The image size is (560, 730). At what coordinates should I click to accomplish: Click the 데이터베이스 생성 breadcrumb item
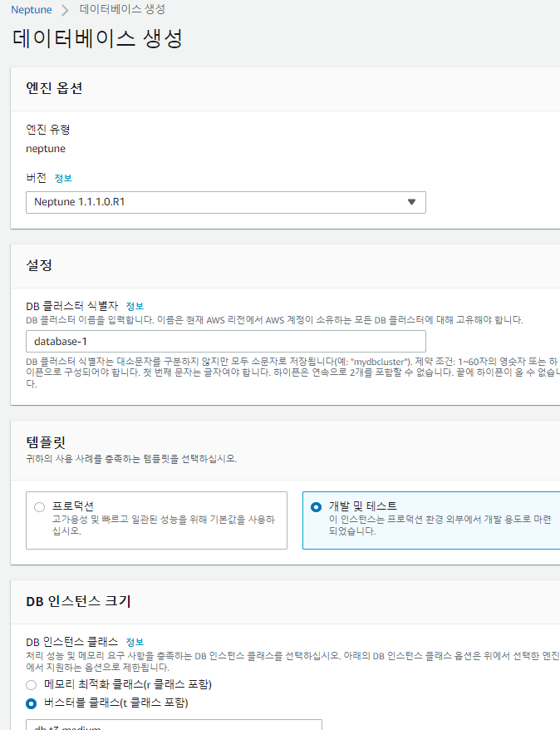pyautogui.click(x=121, y=10)
